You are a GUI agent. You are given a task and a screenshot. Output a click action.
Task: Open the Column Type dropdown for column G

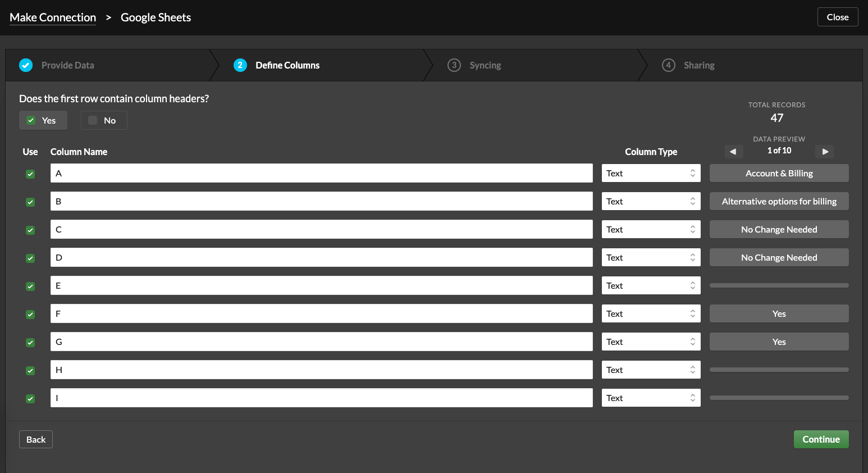click(x=651, y=341)
